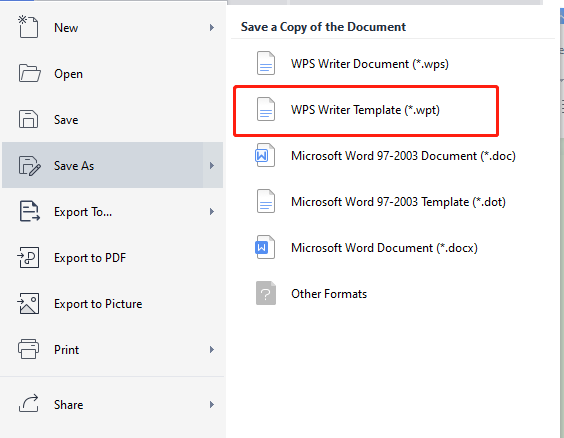
Task: Click the Print printer icon
Action: pos(28,349)
